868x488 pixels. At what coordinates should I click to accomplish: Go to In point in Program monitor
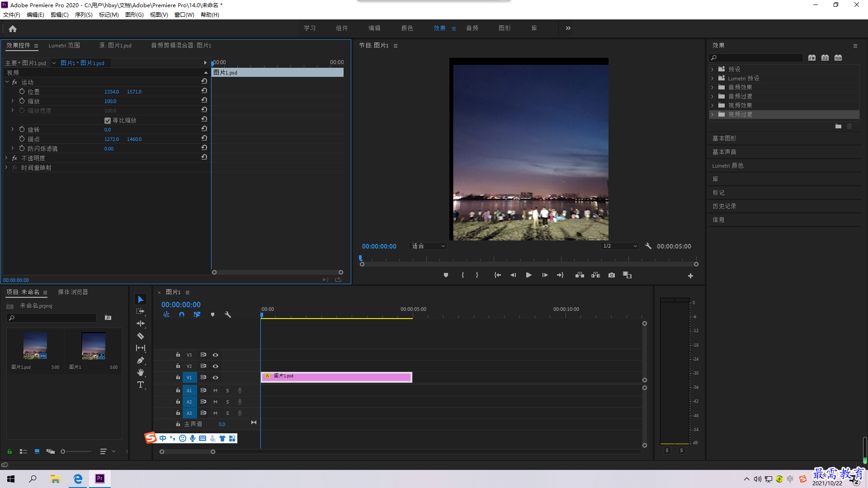click(497, 275)
